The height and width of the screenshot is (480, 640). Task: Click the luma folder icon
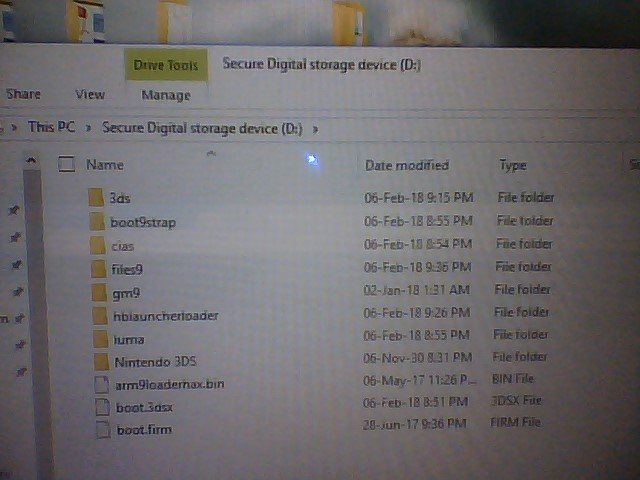[x=101, y=339]
